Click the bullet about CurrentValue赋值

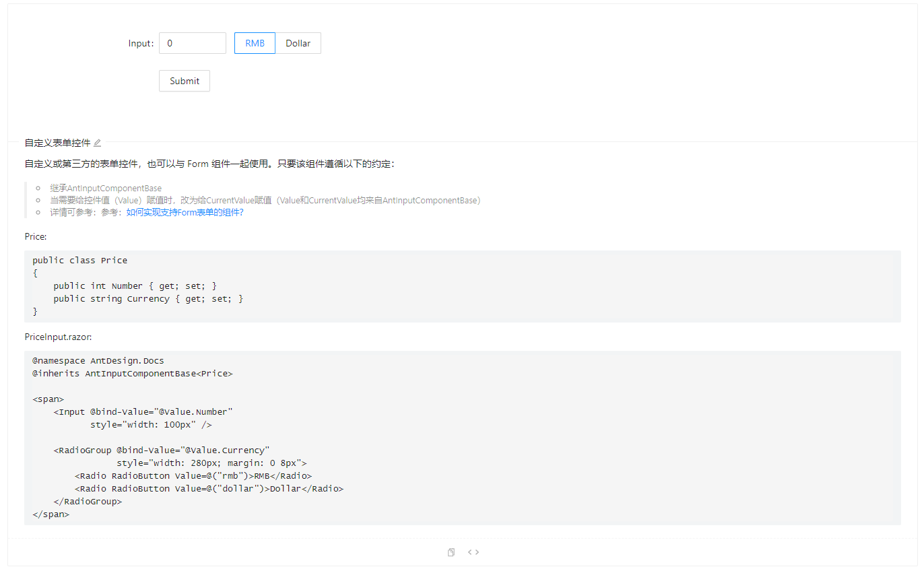click(x=265, y=200)
